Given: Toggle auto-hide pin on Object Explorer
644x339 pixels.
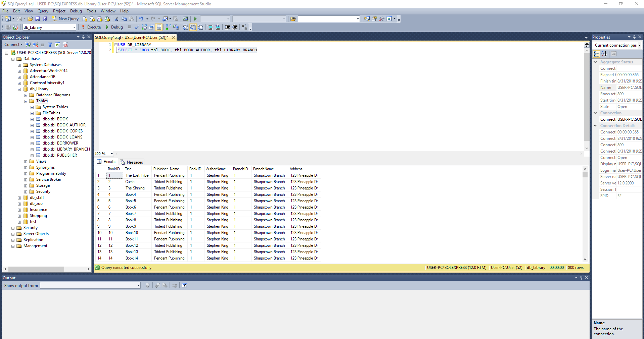Looking at the screenshot, I should coord(83,37).
